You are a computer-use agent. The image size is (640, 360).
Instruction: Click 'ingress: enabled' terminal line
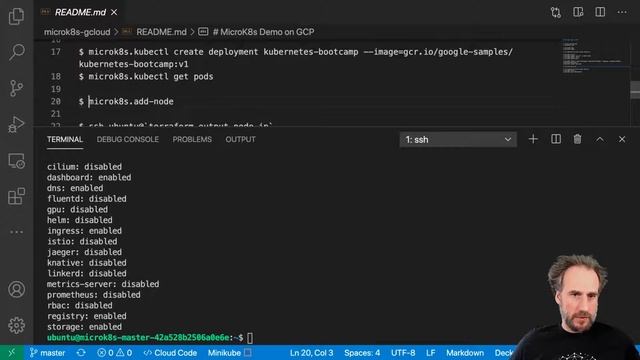pos(84,231)
